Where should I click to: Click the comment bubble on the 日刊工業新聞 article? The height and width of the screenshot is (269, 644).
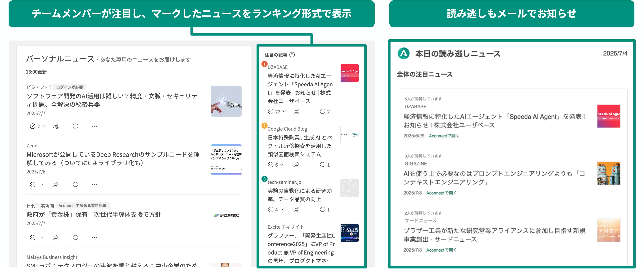(x=75, y=238)
